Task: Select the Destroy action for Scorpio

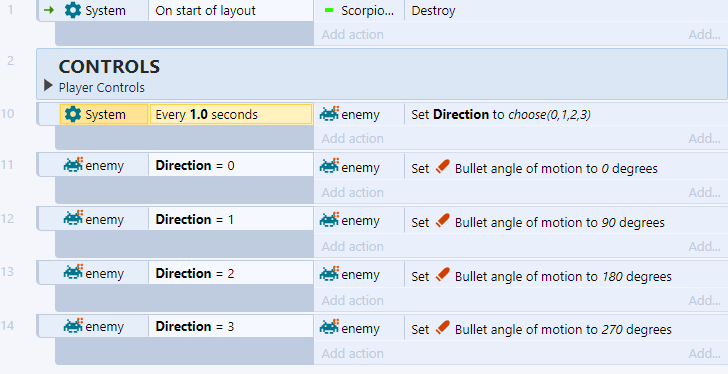Action: tap(433, 11)
